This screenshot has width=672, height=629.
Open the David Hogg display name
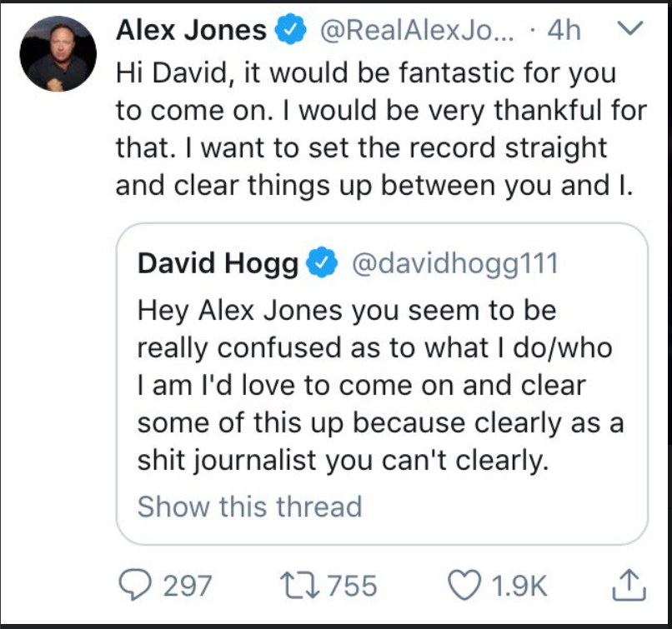pyautogui.click(x=218, y=263)
